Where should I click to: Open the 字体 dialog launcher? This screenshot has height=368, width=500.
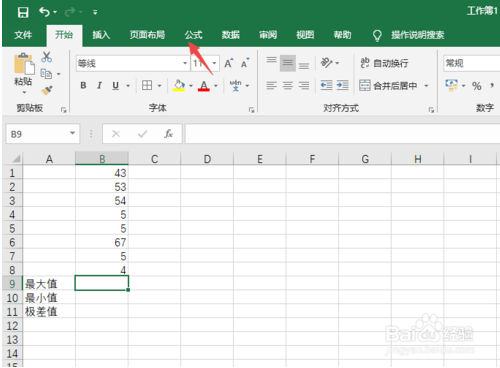click(x=251, y=110)
